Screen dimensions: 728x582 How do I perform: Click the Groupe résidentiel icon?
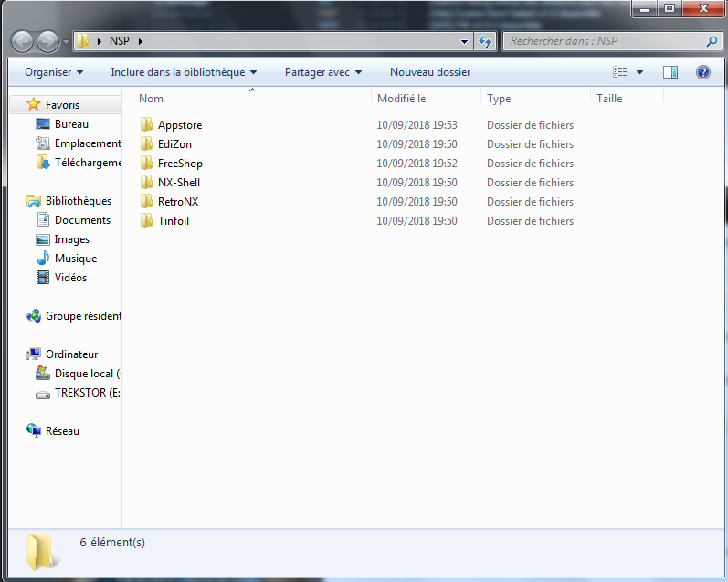point(34,316)
